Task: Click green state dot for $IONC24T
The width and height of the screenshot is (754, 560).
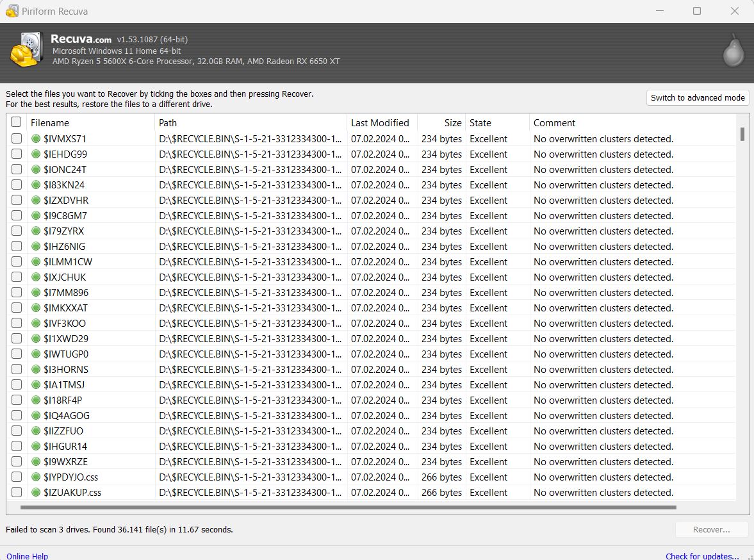Action: (36, 169)
